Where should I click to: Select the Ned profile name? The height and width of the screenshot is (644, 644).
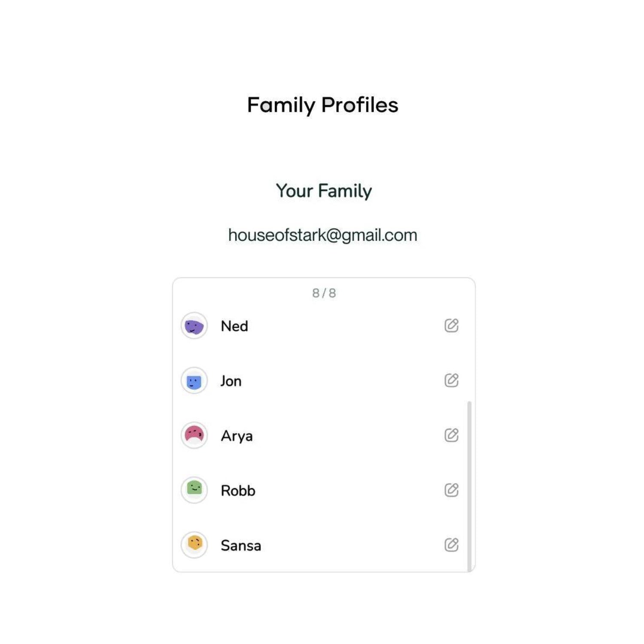tap(234, 326)
